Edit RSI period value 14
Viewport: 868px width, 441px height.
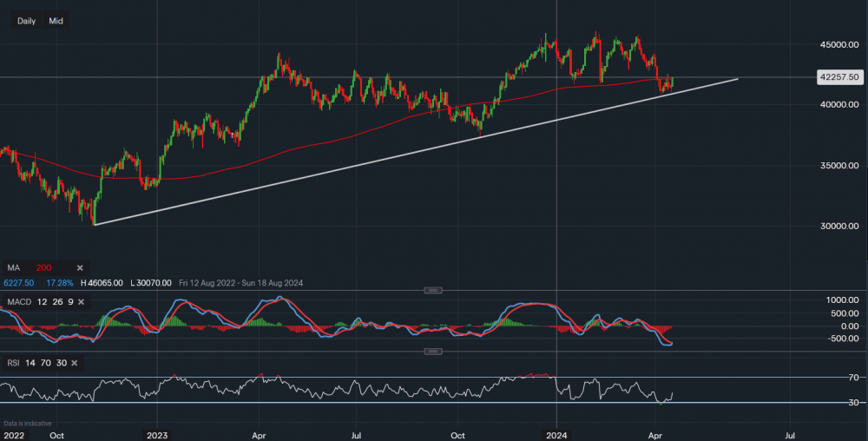(31, 363)
